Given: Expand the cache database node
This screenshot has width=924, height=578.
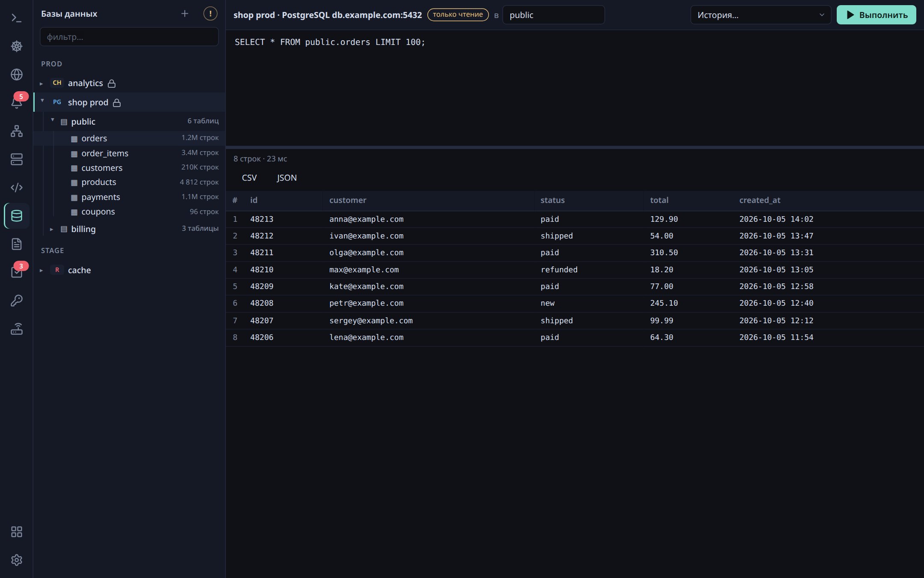Looking at the screenshot, I should 41,271.
